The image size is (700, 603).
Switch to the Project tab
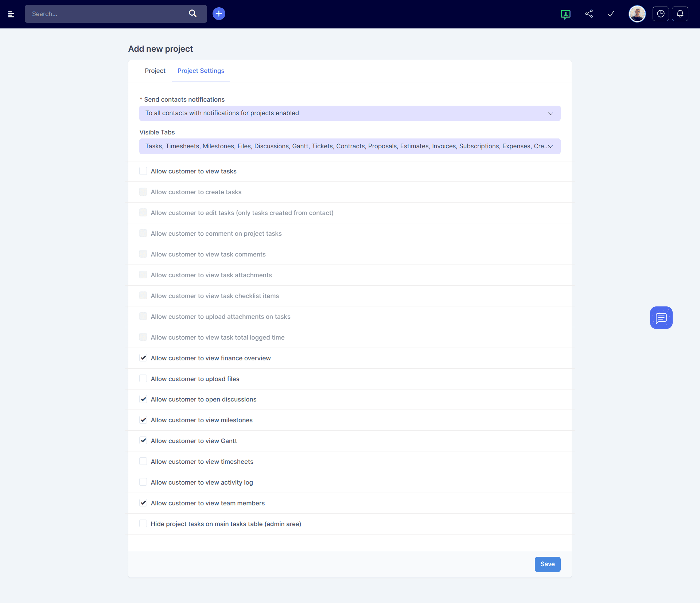coord(155,71)
